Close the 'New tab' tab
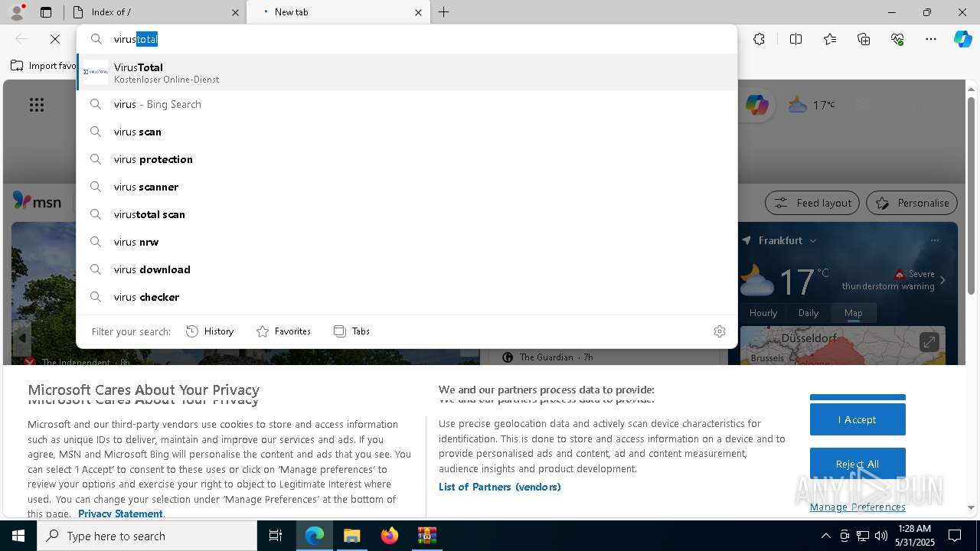Screen dimensions: 980x551 [418, 12]
